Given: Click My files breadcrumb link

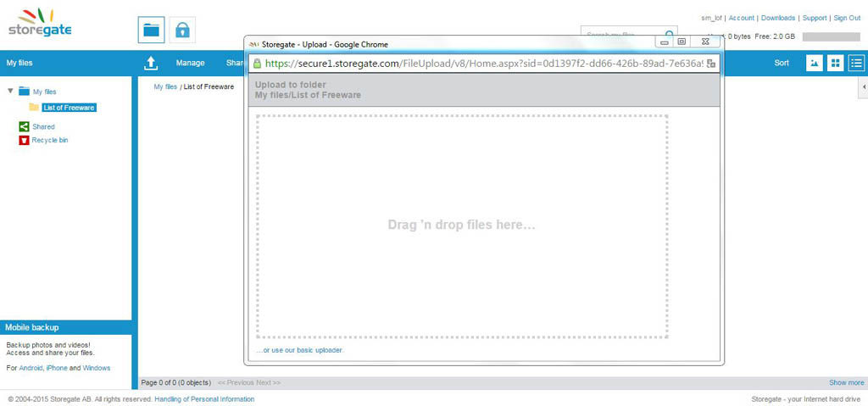Looking at the screenshot, I should [x=165, y=87].
